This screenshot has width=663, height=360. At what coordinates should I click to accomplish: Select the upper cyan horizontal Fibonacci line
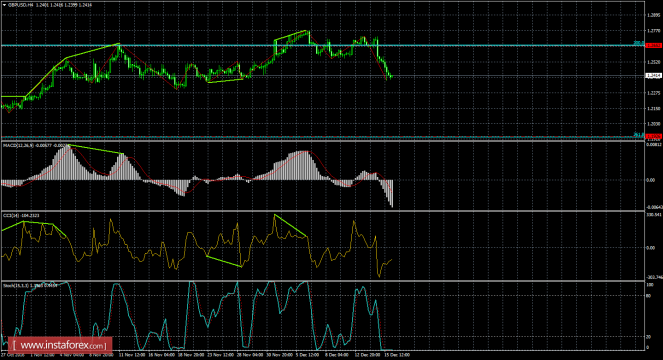coord(321,45)
